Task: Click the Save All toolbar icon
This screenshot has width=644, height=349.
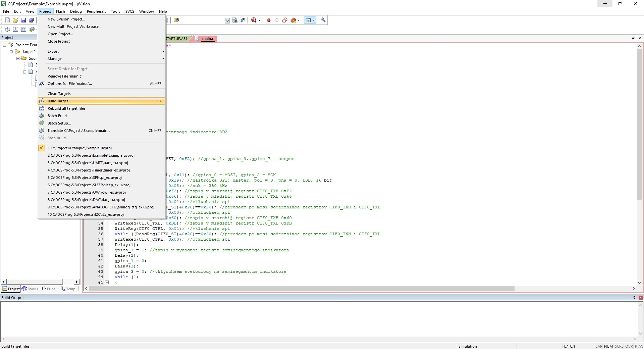Action: coord(32,20)
